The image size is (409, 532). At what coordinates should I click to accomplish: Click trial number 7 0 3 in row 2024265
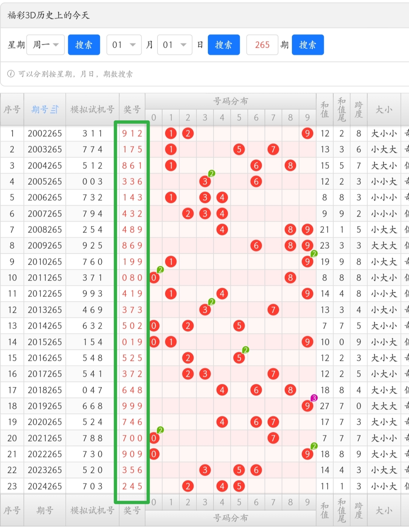pyautogui.click(x=92, y=486)
